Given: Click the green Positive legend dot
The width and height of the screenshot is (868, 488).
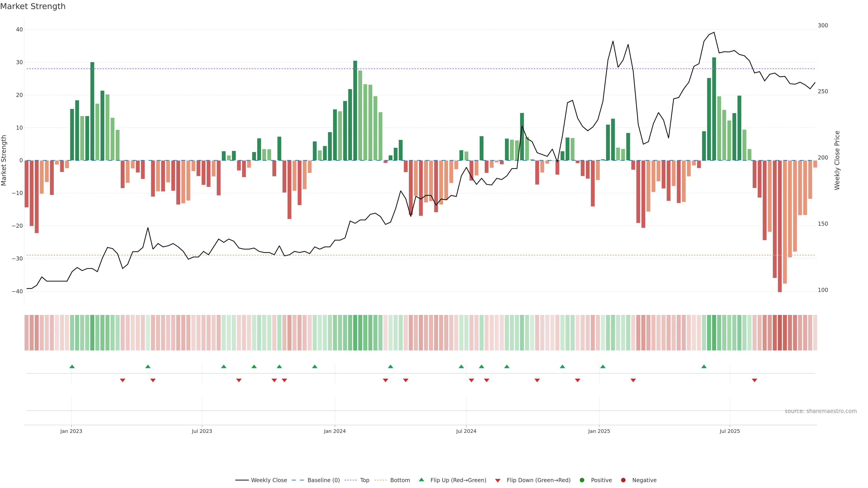Looking at the screenshot, I should tap(582, 480).
